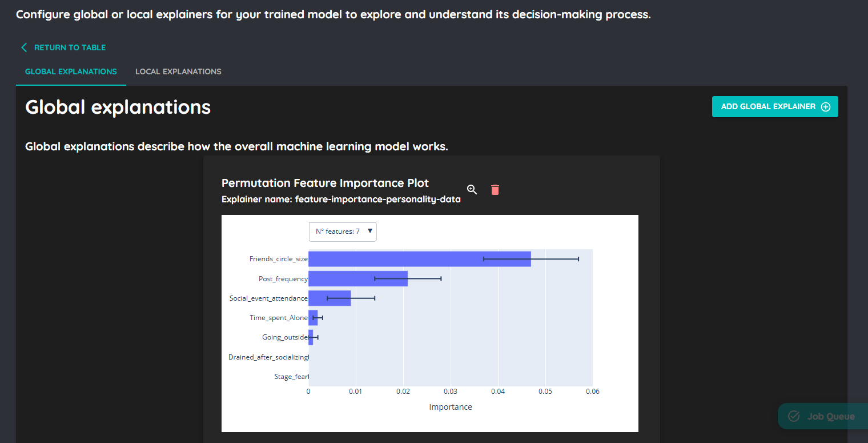Click the checkmark icon on Job Queue
868x443 pixels.
point(794,416)
